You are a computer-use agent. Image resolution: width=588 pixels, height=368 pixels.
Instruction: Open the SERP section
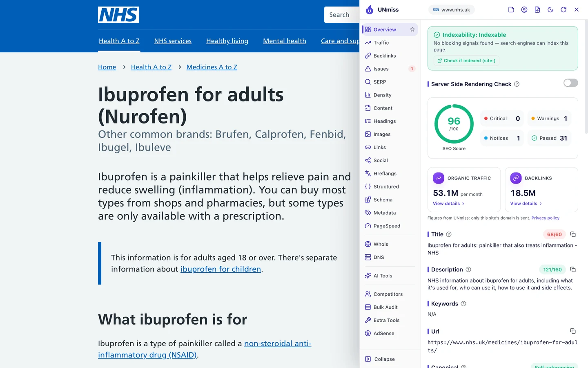pyautogui.click(x=390, y=82)
